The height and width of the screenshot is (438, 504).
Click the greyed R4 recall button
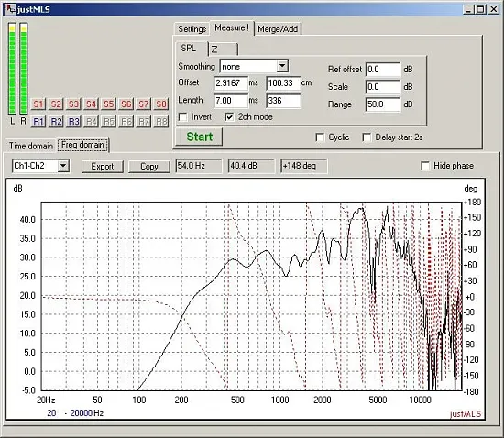pos(91,122)
